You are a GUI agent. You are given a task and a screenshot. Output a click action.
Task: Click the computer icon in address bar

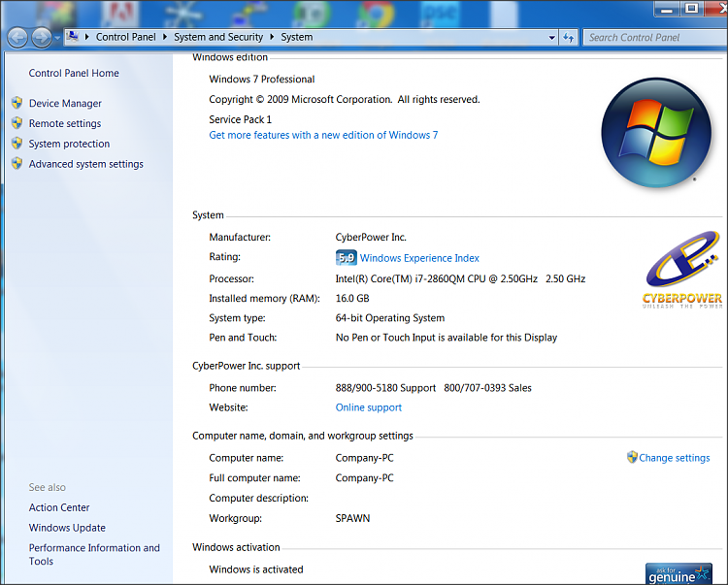73,36
